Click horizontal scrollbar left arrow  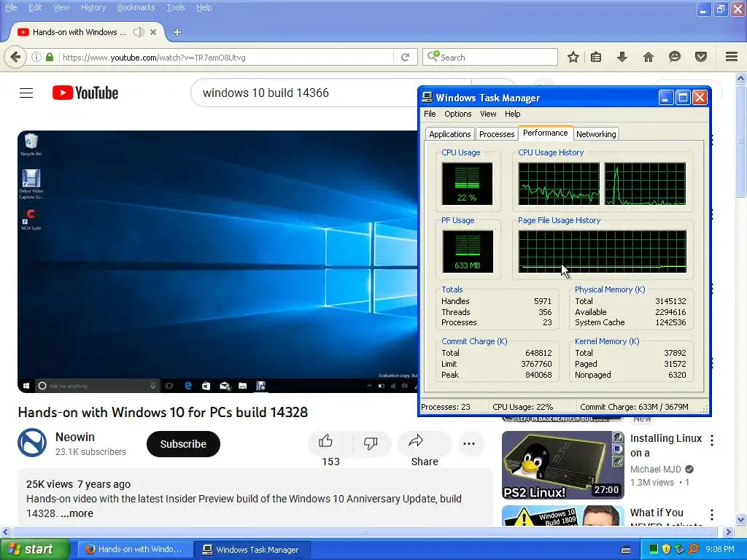[x=5, y=532]
